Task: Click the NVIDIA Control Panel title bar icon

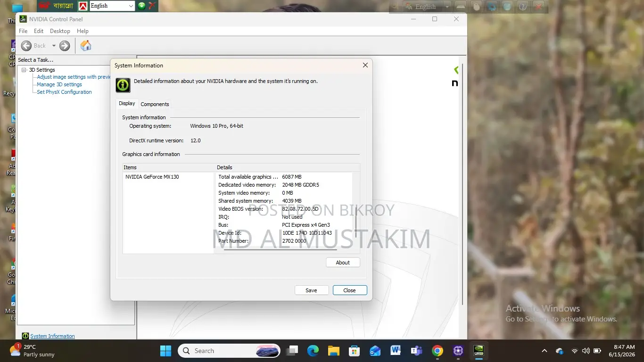Action: tap(23, 19)
